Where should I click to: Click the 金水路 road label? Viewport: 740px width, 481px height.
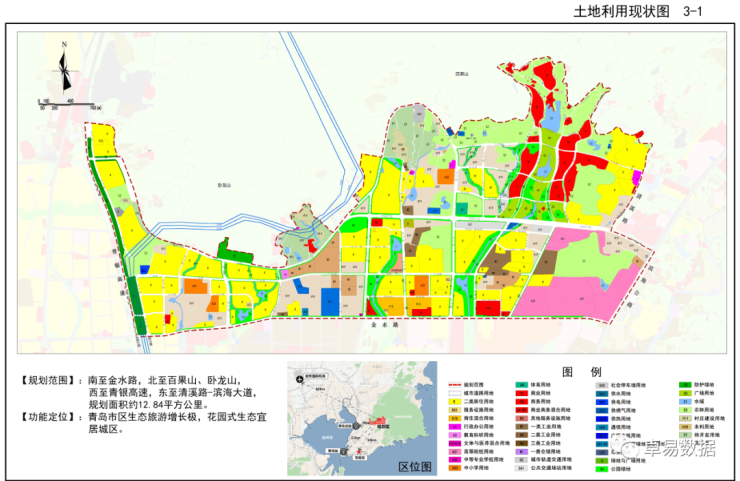385,325
